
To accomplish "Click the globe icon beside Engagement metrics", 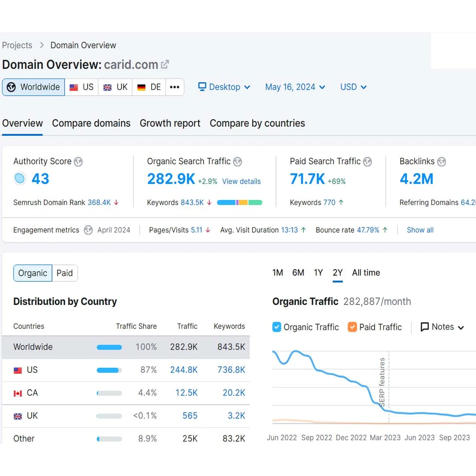I will point(88,230).
